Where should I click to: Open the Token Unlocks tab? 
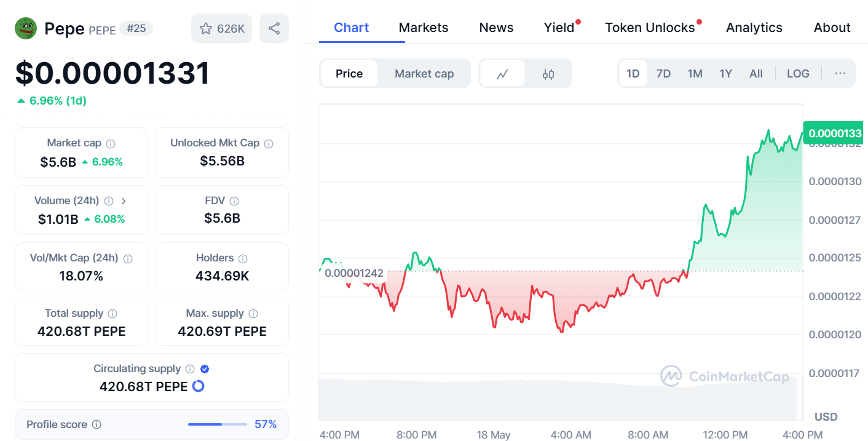(650, 28)
